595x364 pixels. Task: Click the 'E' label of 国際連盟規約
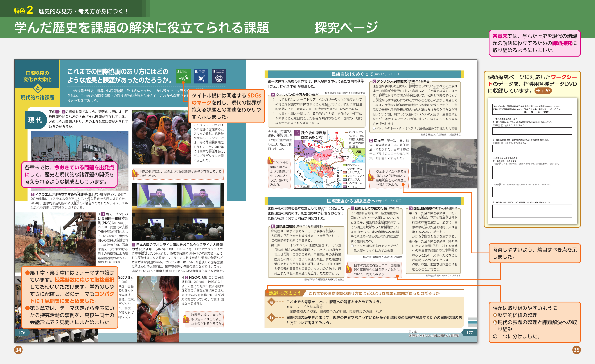click(273, 226)
